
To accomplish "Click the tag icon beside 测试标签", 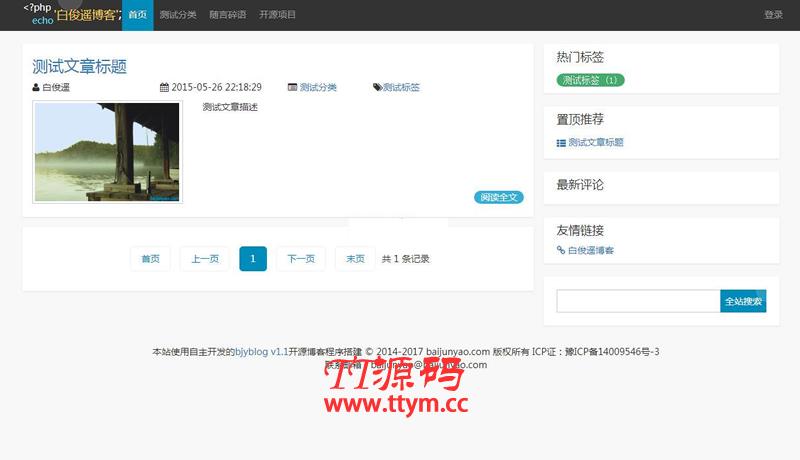I will tap(377, 87).
